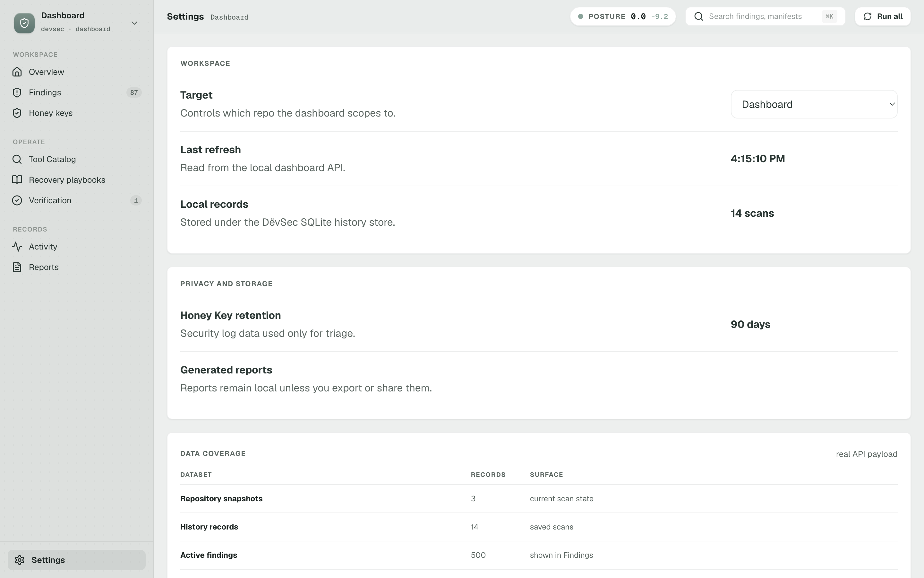The height and width of the screenshot is (578, 924).
Task: Open the Reports section
Action: click(77, 267)
